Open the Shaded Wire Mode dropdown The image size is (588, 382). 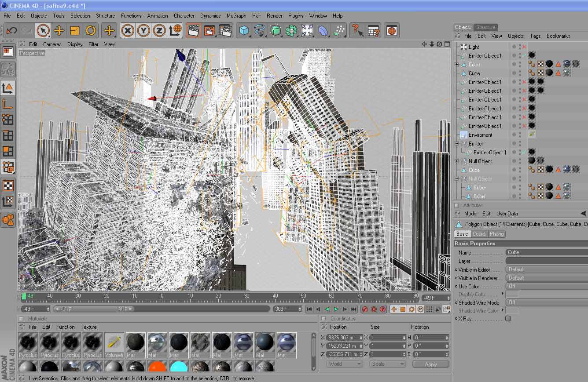tap(547, 302)
